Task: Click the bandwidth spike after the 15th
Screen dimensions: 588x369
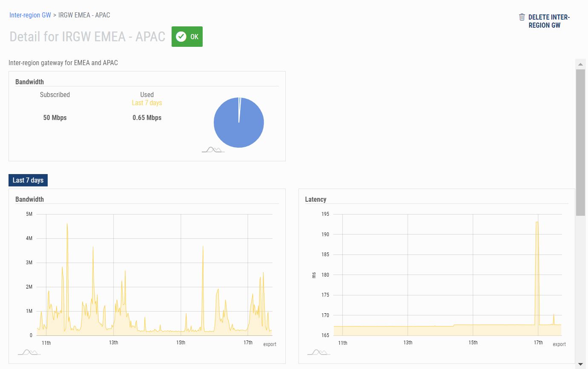Action: point(203,247)
